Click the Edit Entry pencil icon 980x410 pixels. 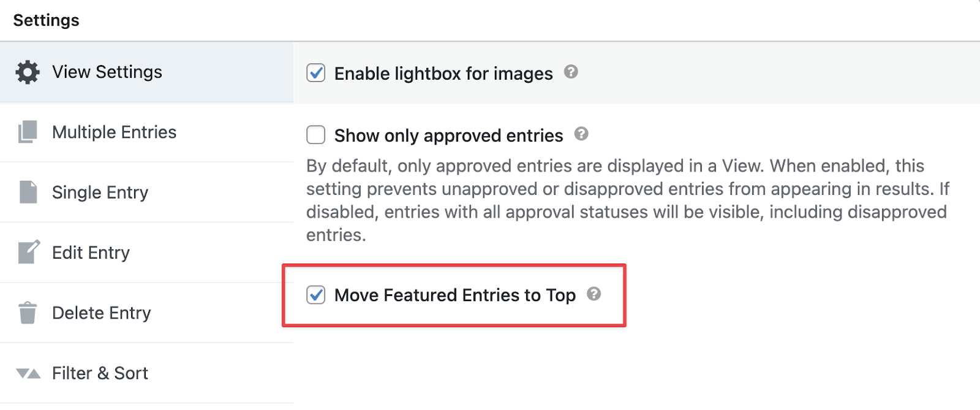pyautogui.click(x=28, y=252)
